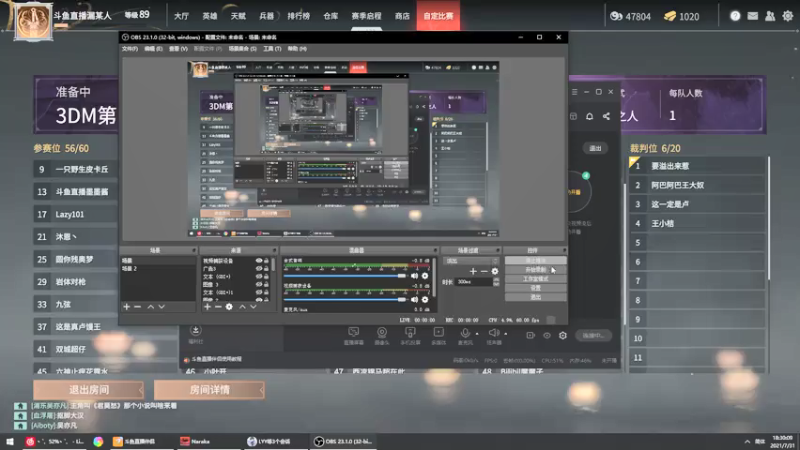800x450 pixels.
Task: Click the notification bell in Douyu window
Action: 589,116
